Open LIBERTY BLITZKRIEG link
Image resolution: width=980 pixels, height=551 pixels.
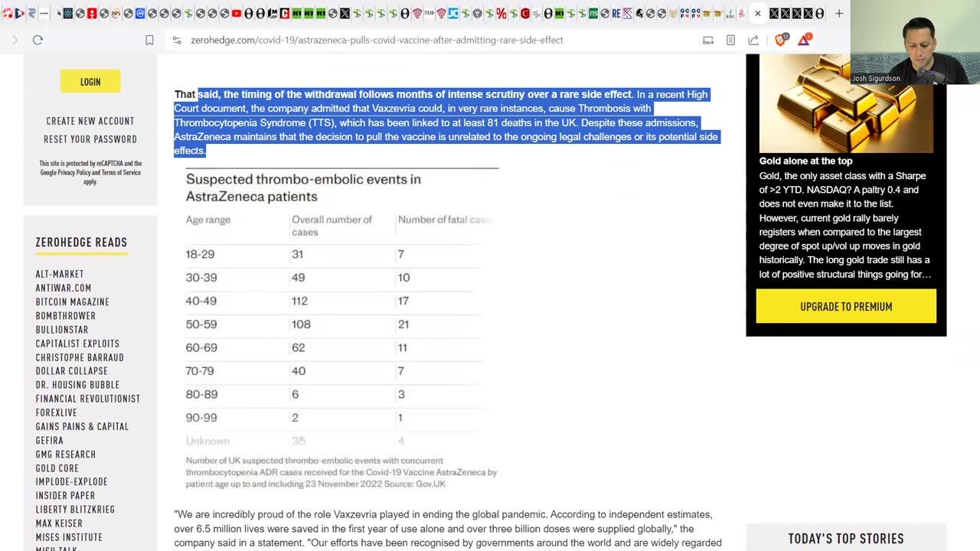click(x=75, y=509)
